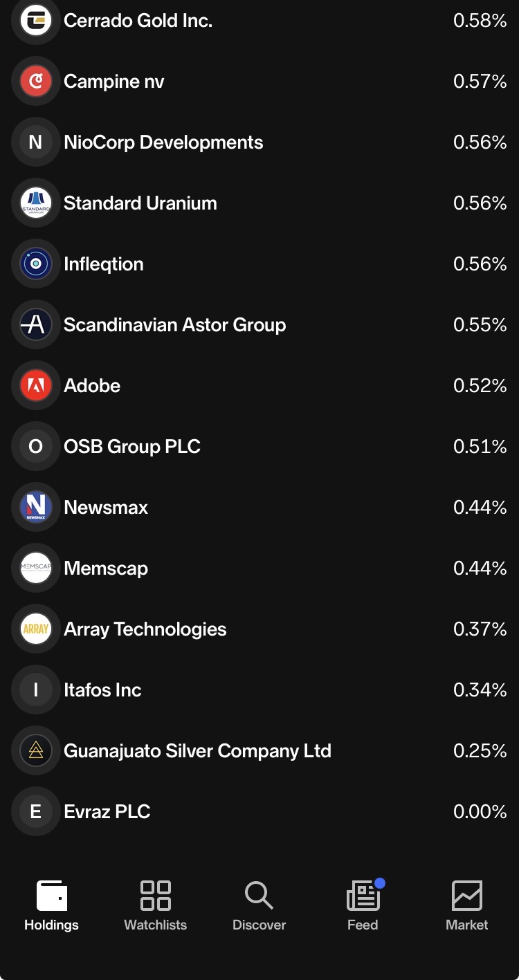519x980 pixels.
Task: Open the Feed news tab
Action: (363, 905)
